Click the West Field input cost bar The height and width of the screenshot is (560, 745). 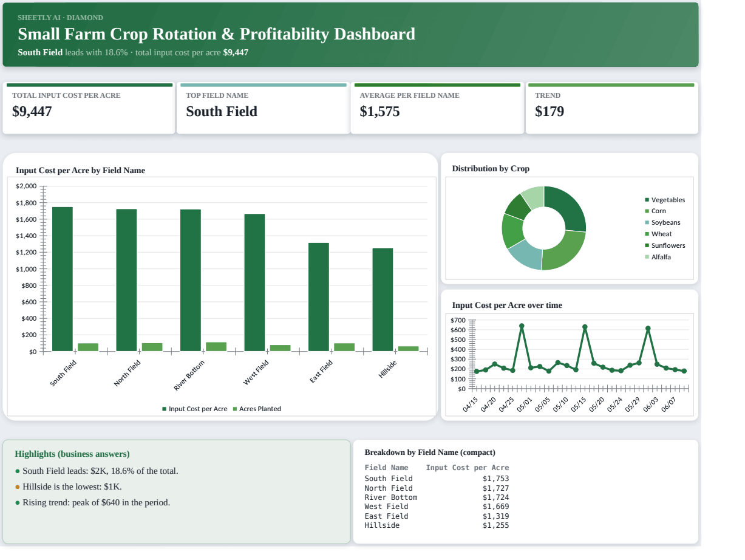pyautogui.click(x=254, y=282)
